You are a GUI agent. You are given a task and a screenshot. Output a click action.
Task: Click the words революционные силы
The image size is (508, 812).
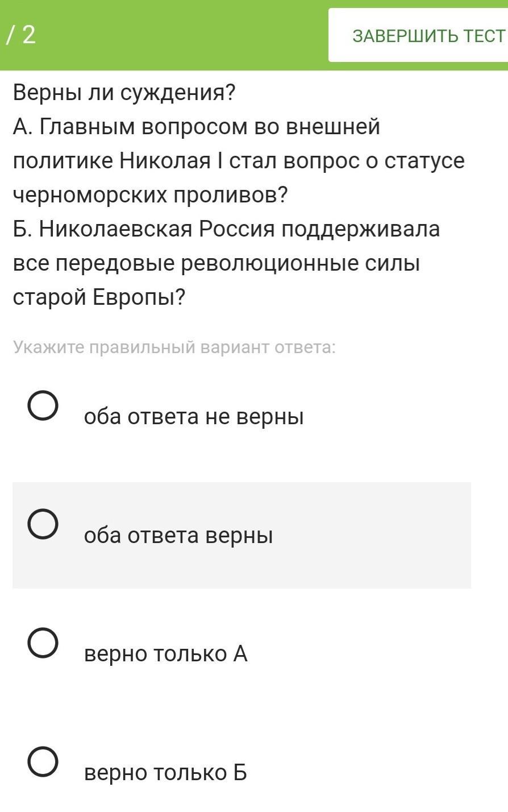[301, 263]
